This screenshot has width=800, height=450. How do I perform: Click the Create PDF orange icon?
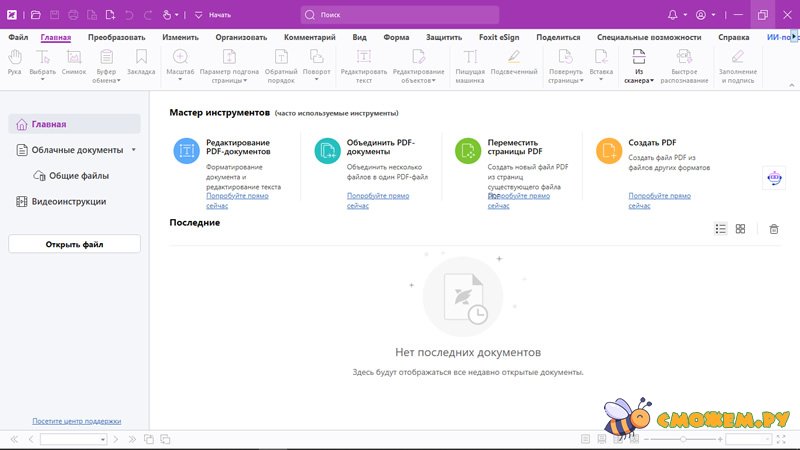[609, 151]
